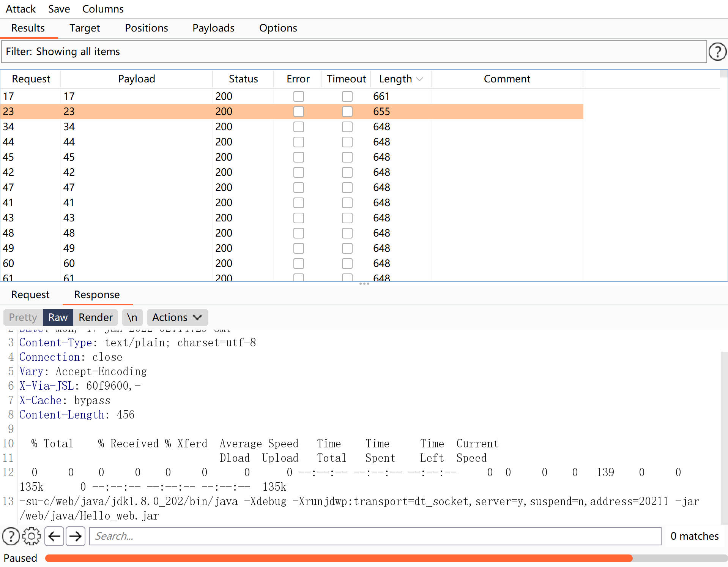
Task: Click the 0 matches label
Action: (694, 536)
